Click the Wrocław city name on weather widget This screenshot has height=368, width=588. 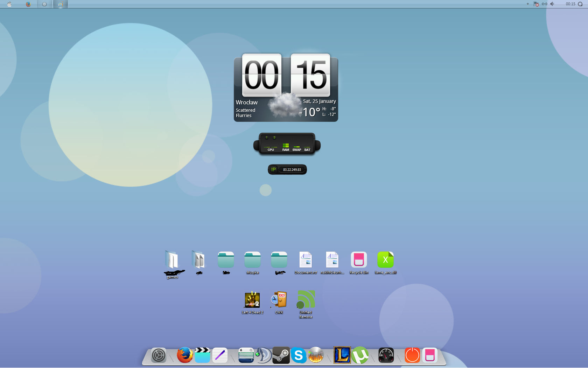[247, 102]
